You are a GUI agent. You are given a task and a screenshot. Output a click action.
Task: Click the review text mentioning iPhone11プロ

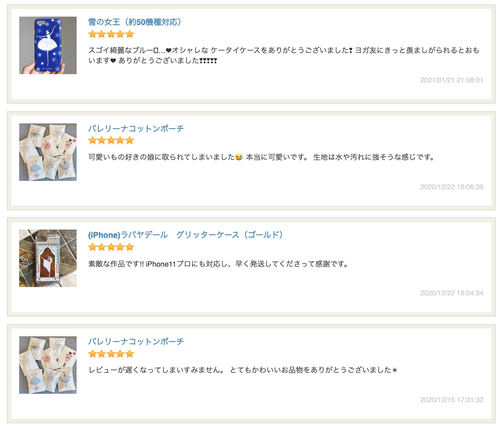click(218, 264)
